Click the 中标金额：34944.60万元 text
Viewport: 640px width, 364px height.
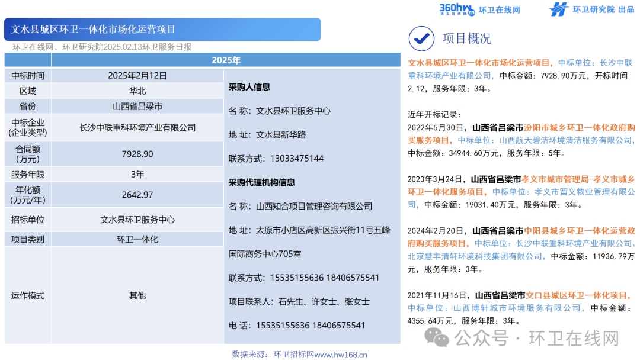click(453, 153)
